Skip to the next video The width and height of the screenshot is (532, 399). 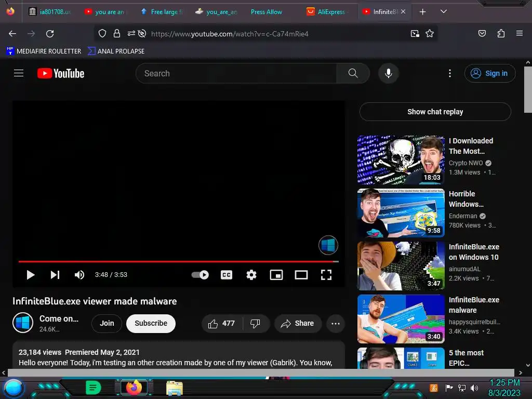pyautogui.click(x=55, y=275)
